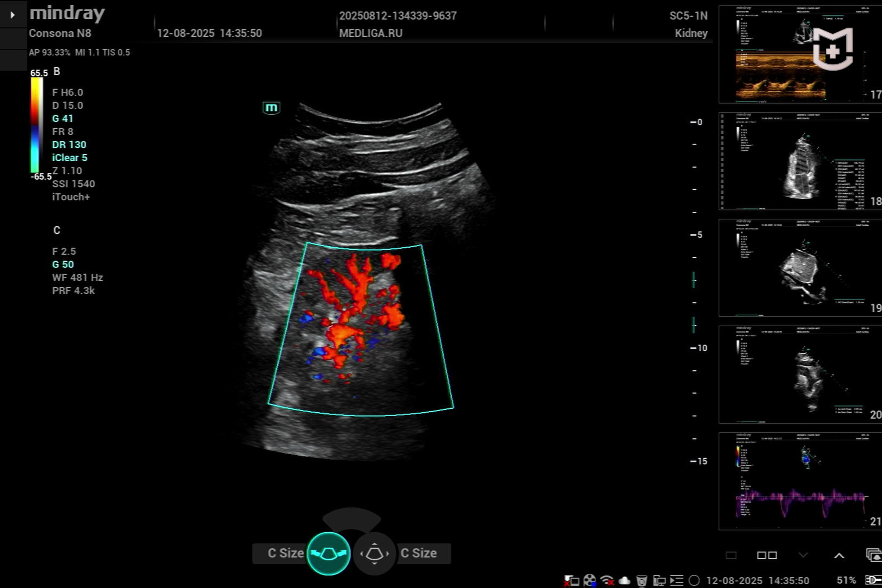
Task: Open the recycle bin icon
Action: (642, 581)
